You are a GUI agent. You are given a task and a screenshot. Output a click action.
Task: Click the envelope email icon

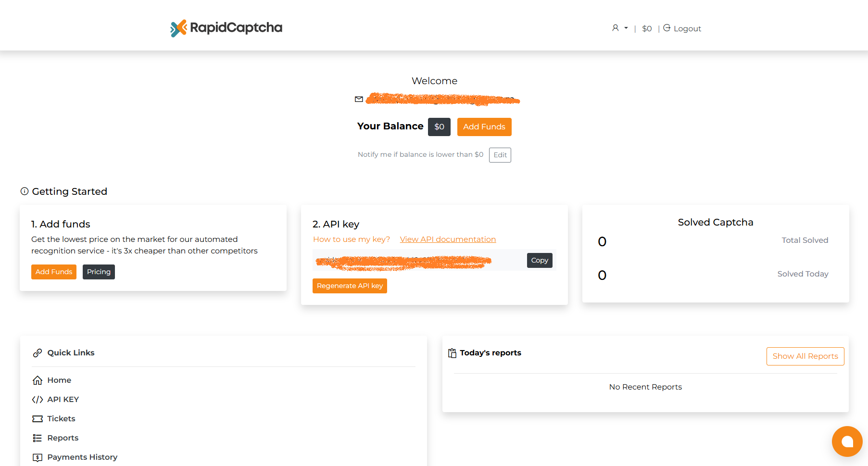[359, 100]
